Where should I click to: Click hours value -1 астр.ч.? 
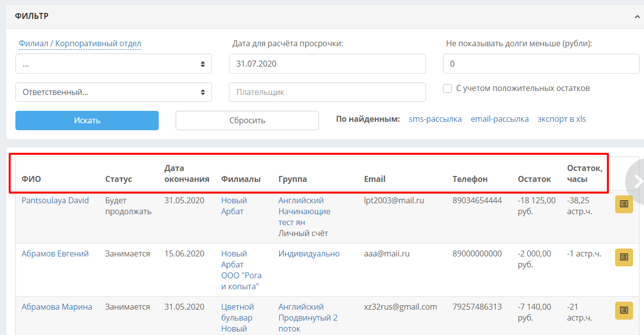pos(584,253)
